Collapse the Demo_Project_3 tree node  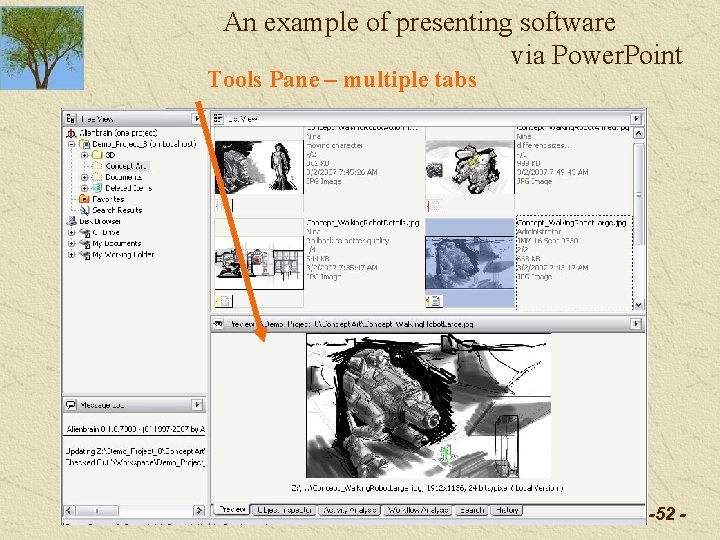(71, 144)
